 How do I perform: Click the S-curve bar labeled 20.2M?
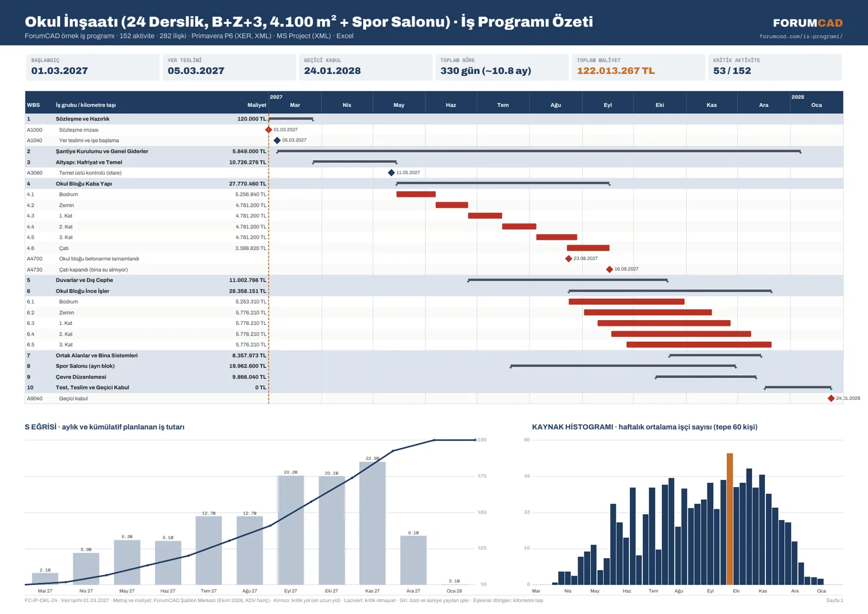coord(291,530)
